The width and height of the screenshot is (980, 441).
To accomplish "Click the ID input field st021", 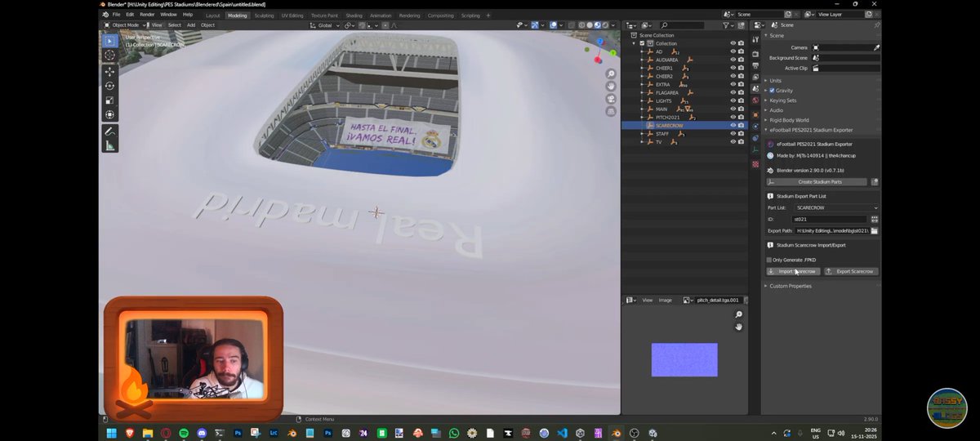I will 830,219.
